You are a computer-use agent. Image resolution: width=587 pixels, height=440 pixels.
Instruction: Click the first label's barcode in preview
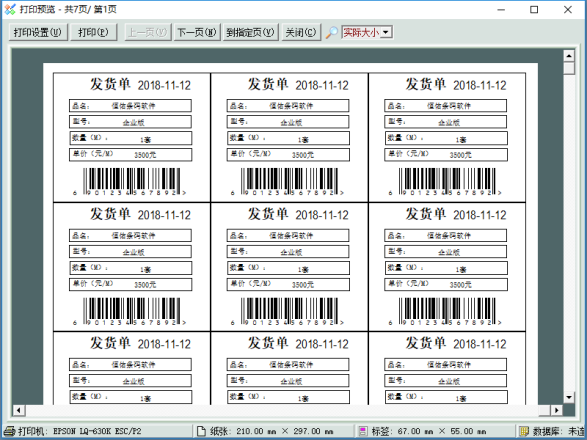(x=130, y=182)
